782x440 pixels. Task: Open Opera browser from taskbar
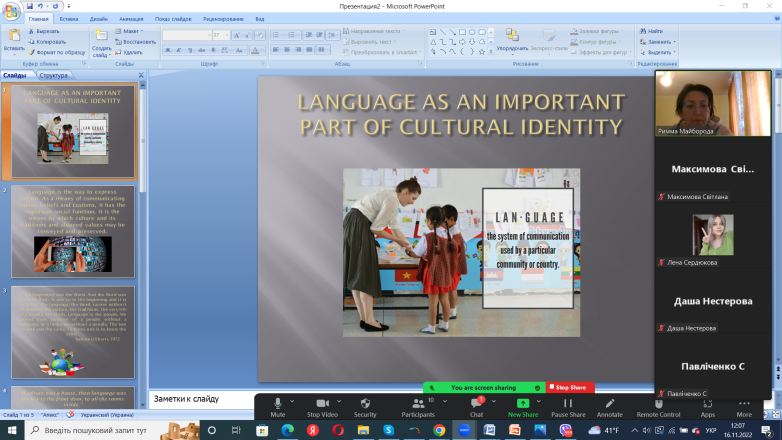coord(338,430)
